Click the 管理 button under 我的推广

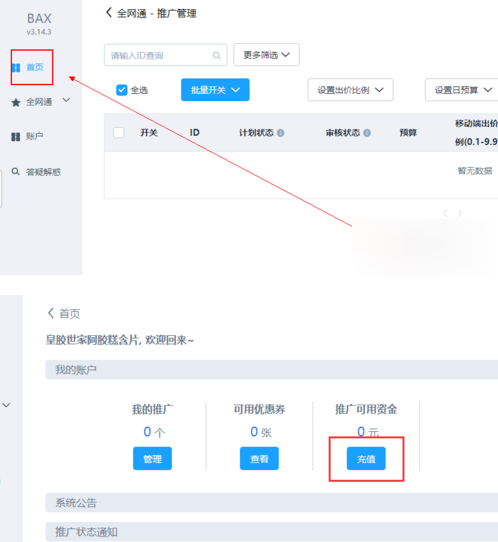tap(152, 458)
